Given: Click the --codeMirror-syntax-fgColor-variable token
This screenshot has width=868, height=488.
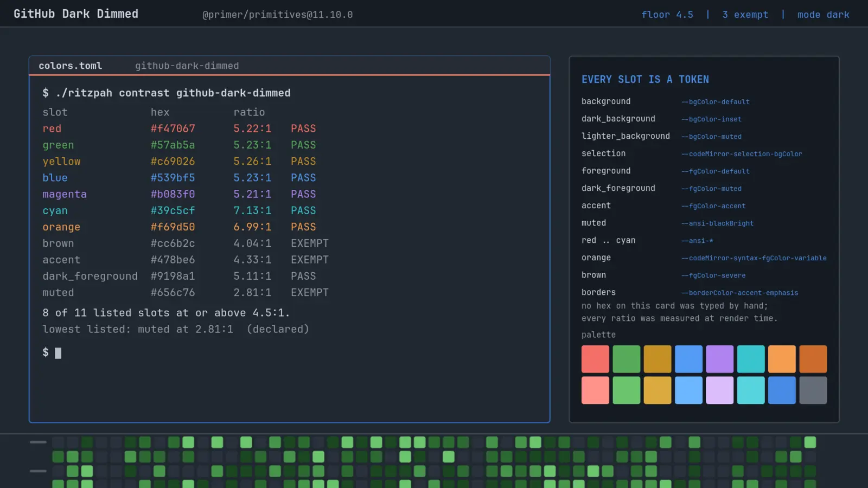Looking at the screenshot, I should click(x=754, y=258).
